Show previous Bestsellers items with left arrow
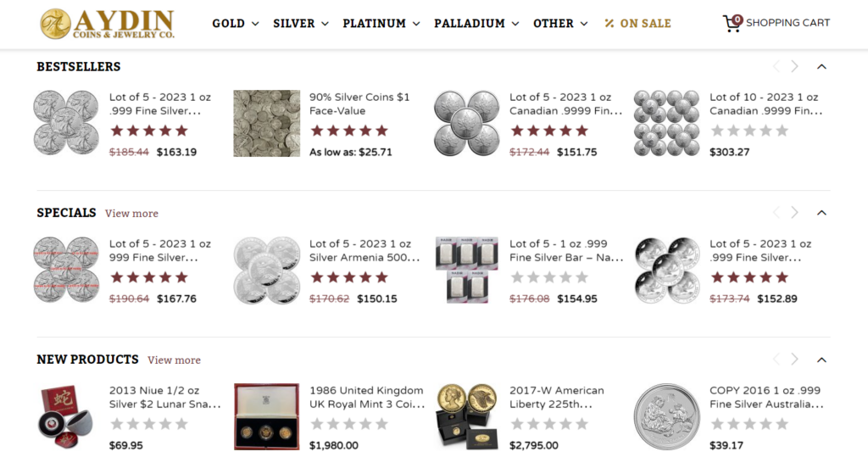The width and height of the screenshot is (868, 474). pyautogui.click(x=776, y=66)
